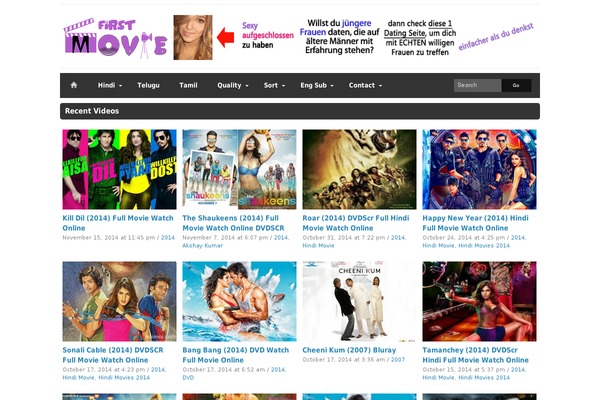The image size is (600, 400).
Task: Open the First Movie logo
Action: point(116,38)
